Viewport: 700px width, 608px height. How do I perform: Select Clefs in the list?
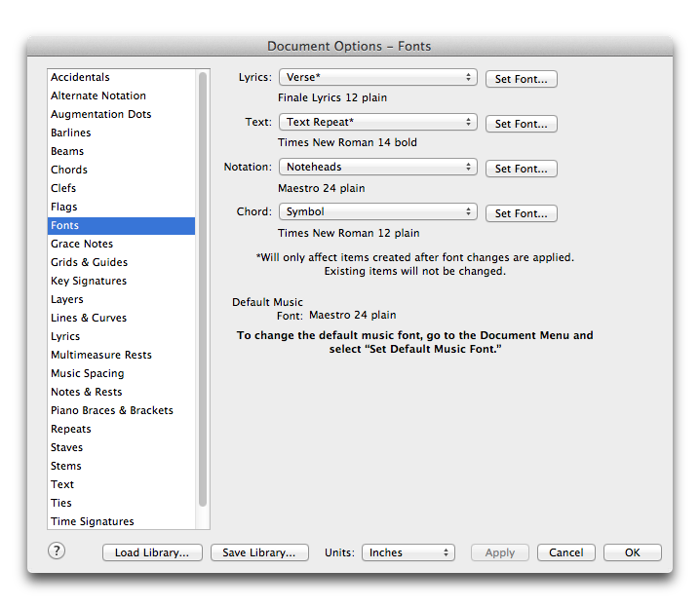(x=121, y=188)
